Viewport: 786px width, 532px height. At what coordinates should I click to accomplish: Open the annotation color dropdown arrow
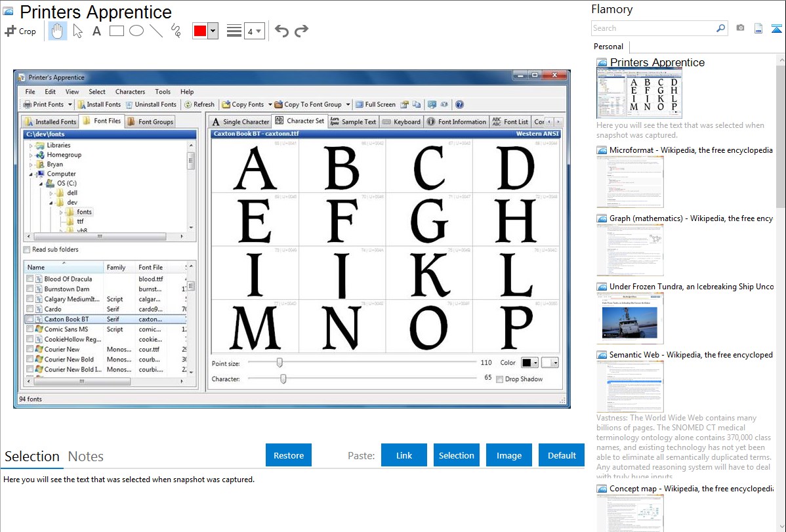coord(213,31)
